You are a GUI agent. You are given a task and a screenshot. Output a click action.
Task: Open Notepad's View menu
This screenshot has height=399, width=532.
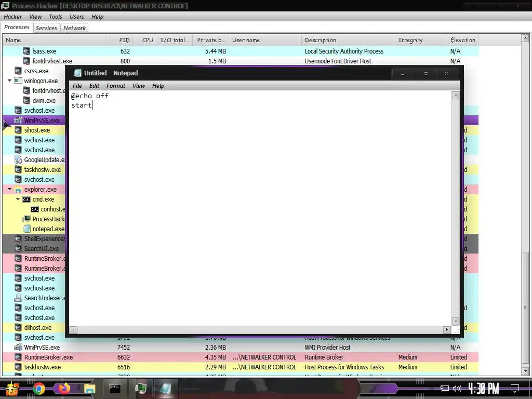(x=138, y=86)
